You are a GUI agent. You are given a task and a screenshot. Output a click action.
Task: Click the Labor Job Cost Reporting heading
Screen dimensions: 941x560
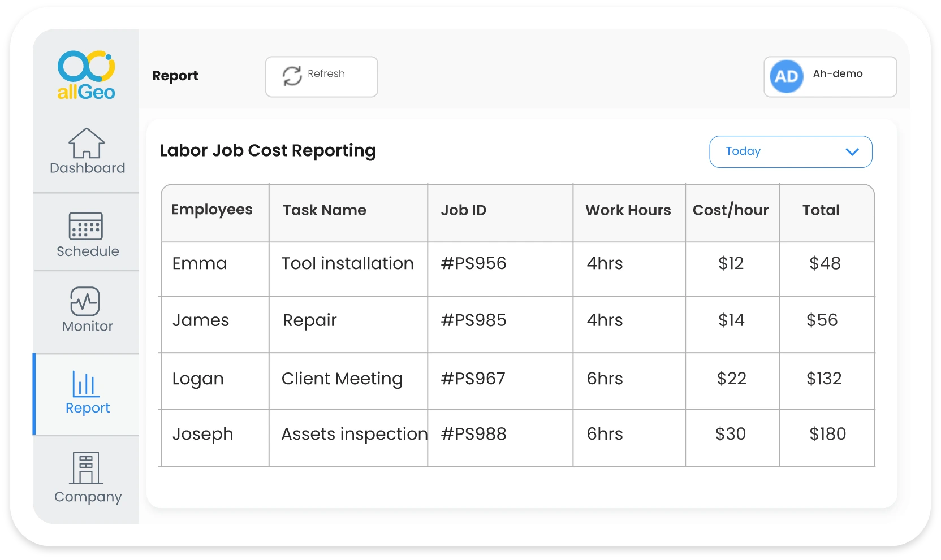pos(267,150)
